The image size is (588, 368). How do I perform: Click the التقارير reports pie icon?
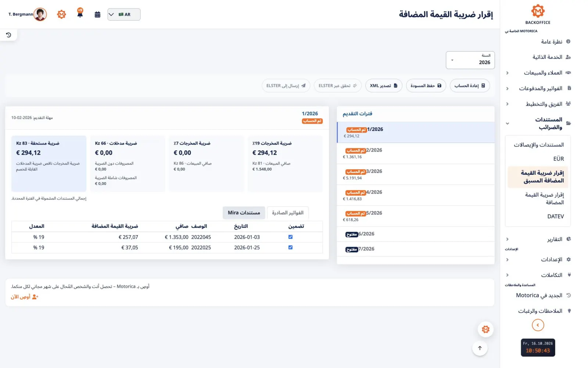pyautogui.click(x=569, y=239)
